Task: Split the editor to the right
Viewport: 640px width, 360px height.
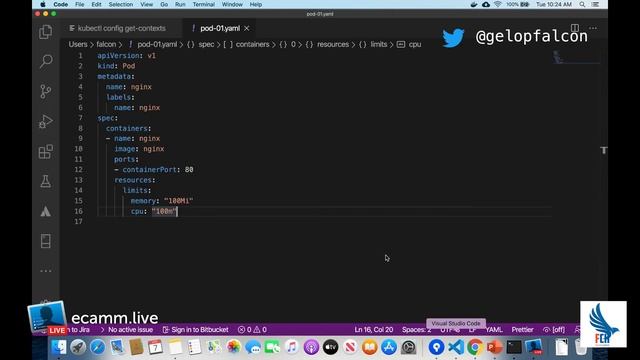Action: pos(575,28)
